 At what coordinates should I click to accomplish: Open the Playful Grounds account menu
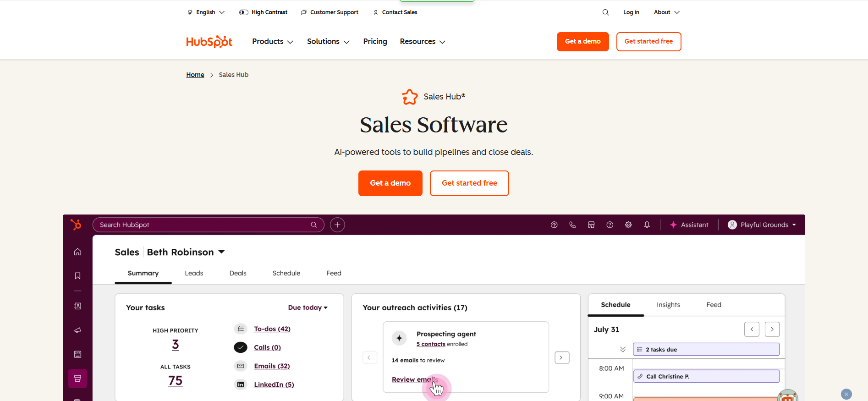point(762,225)
